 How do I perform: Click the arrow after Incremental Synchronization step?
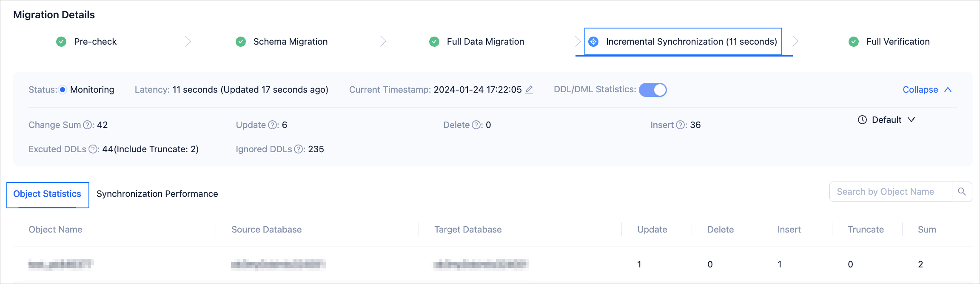pyautogui.click(x=795, y=42)
